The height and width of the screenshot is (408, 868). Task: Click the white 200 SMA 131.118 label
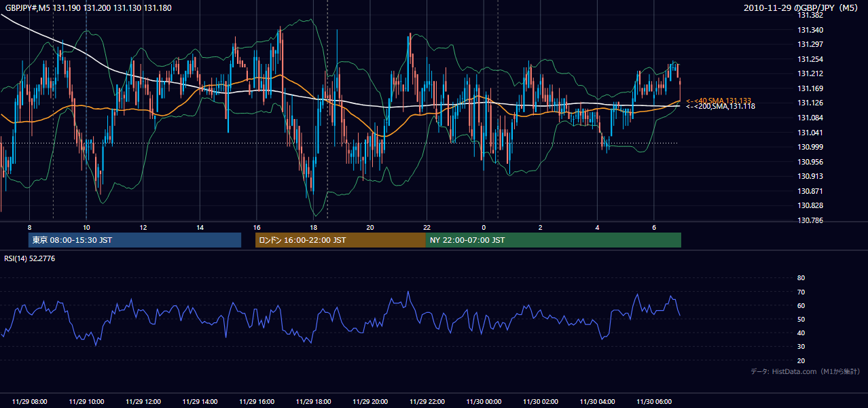[720, 106]
